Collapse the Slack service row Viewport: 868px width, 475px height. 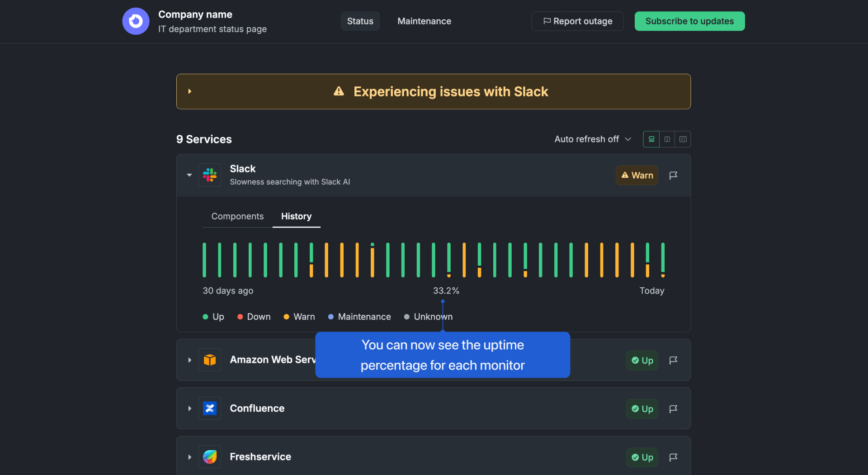189,175
